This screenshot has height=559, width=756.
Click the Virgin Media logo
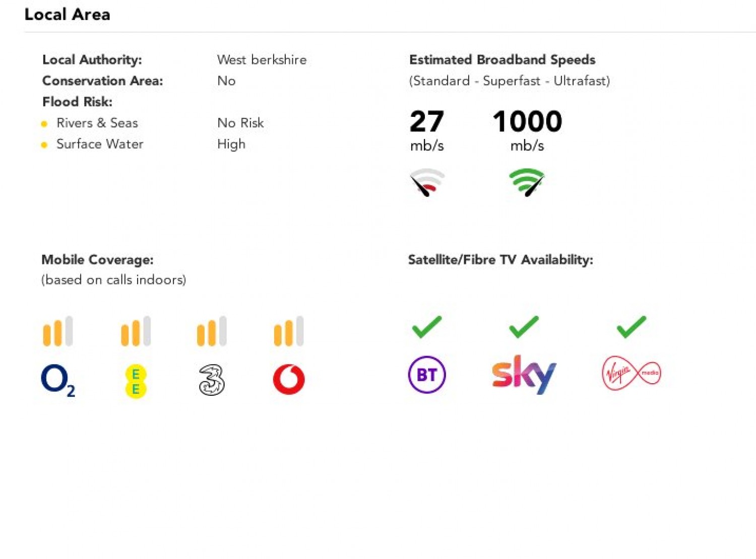tap(632, 373)
